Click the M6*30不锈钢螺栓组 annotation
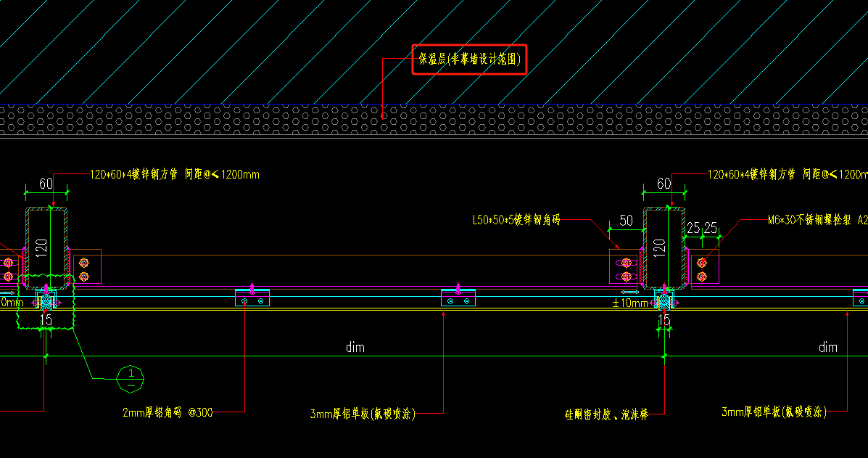The height and width of the screenshot is (458, 868). pyautogui.click(x=817, y=218)
